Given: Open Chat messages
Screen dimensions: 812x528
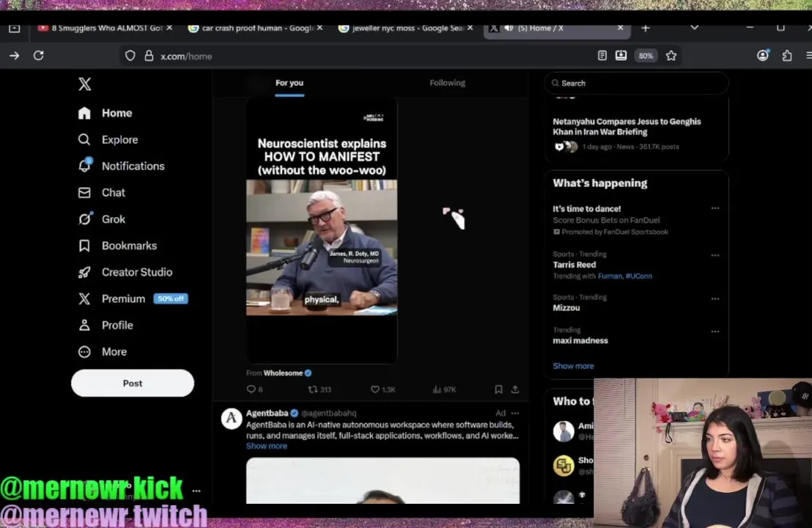Looking at the screenshot, I should [101, 193].
